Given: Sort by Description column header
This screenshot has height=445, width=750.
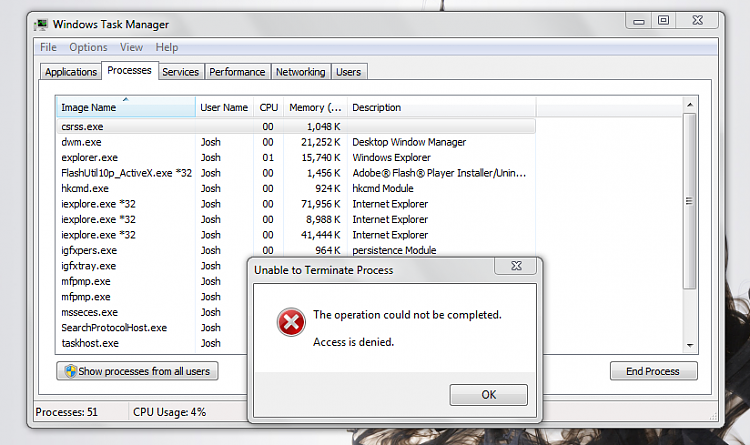Looking at the screenshot, I should click(x=441, y=107).
